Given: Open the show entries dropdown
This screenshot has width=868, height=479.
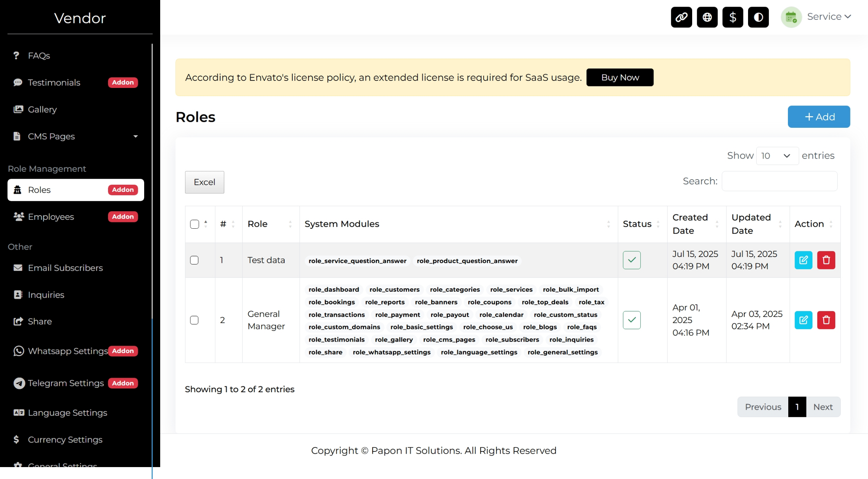Looking at the screenshot, I should tap(777, 156).
